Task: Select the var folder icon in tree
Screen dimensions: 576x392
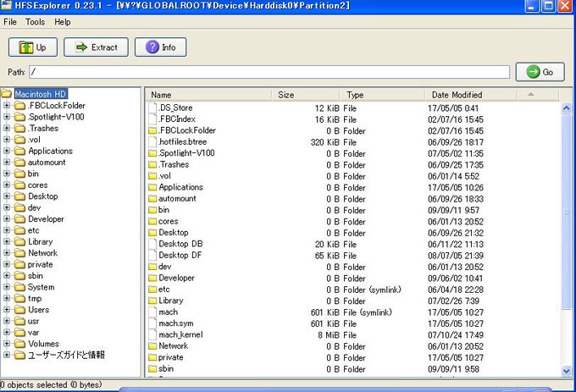Action: [x=19, y=333]
